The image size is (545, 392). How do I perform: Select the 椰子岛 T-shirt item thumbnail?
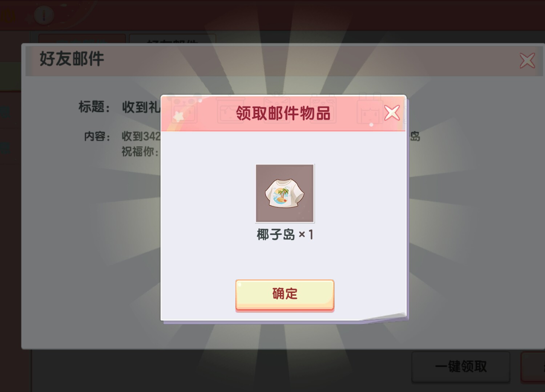(285, 193)
